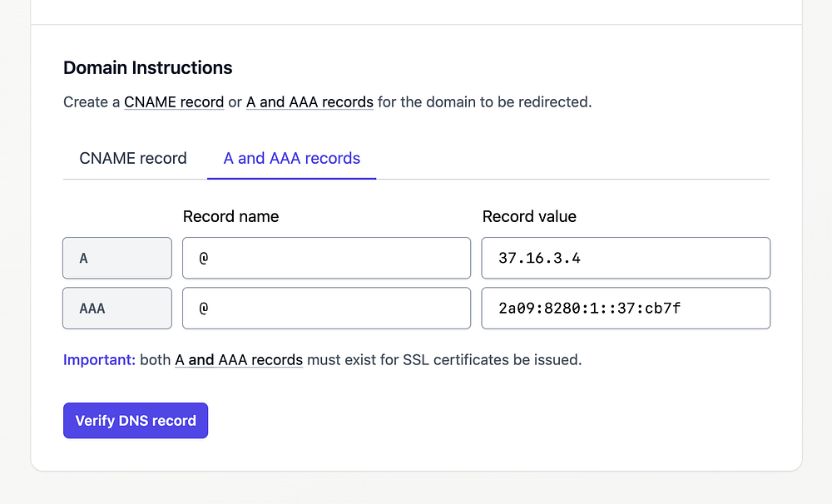
Task: Click the text 'for the domain to be redirected'
Action: (484, 102)
